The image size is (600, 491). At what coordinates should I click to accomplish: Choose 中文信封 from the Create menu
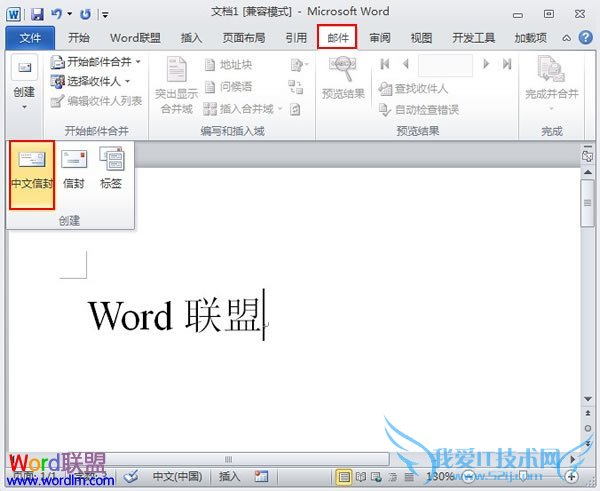click(x=32, y=175)
